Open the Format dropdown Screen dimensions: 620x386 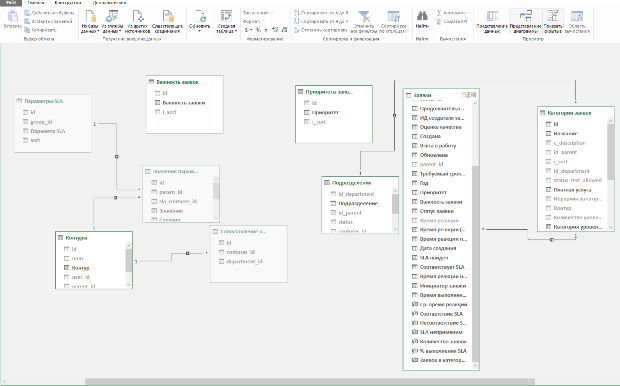pyautogui.click(x=253, y=21)
